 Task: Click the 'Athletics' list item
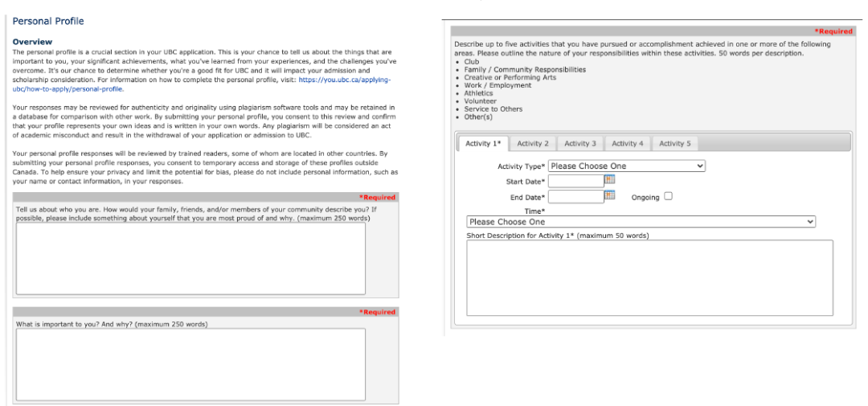[x=478, y=93]
